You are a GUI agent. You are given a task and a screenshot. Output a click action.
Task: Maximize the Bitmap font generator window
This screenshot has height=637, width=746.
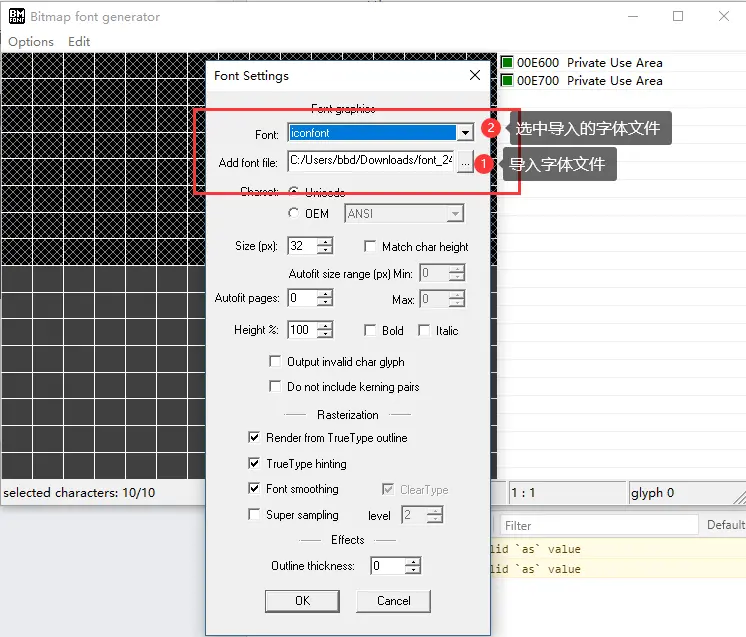pos(678,16)
